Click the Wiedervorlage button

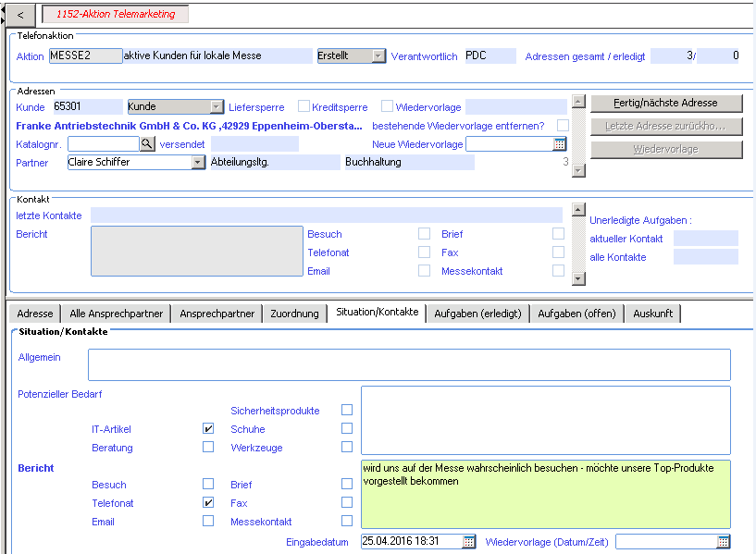coord(666,149)
